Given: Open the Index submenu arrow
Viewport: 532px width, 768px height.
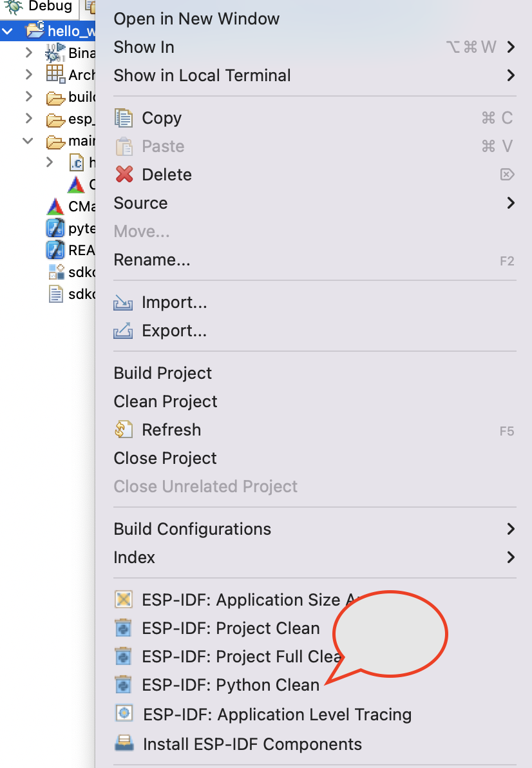Looking at the screenshot, I should 511,557.
